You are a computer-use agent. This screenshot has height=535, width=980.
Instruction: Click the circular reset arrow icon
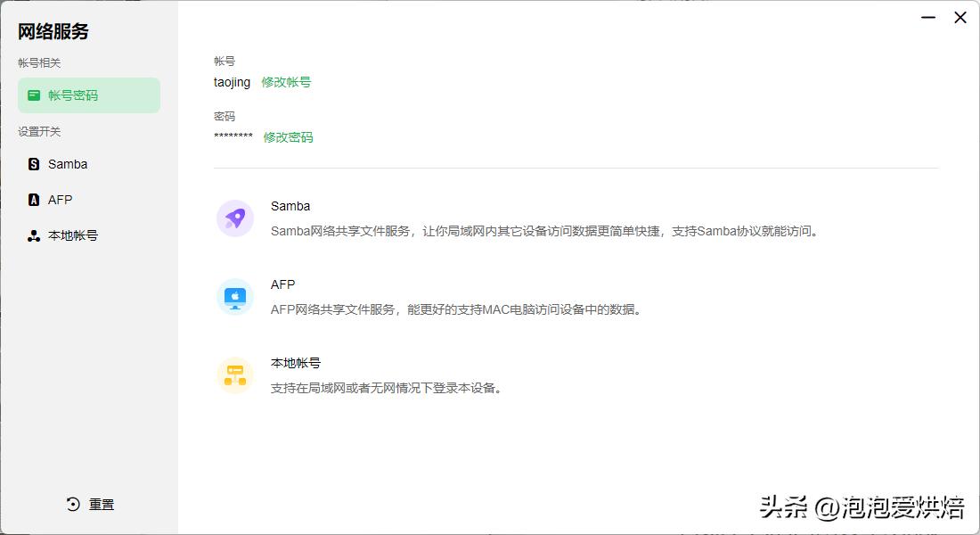point(71,504)
